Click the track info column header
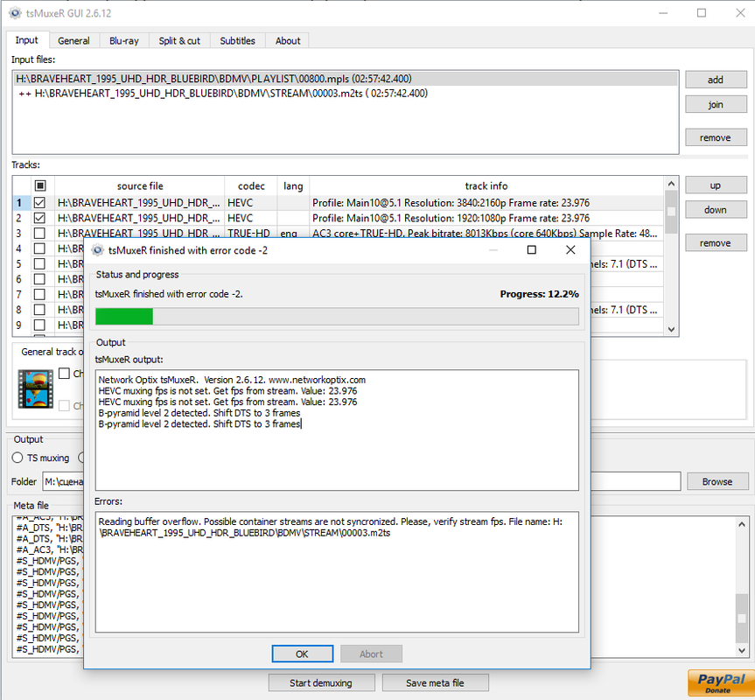Screen dimensions: 755x700 click(x=486, y=185)
